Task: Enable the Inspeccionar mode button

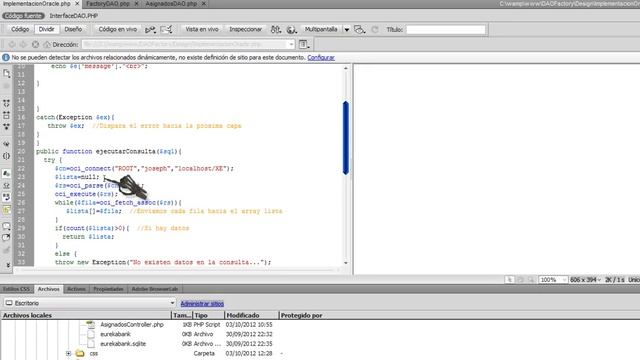Action: [x=245, y=29]
